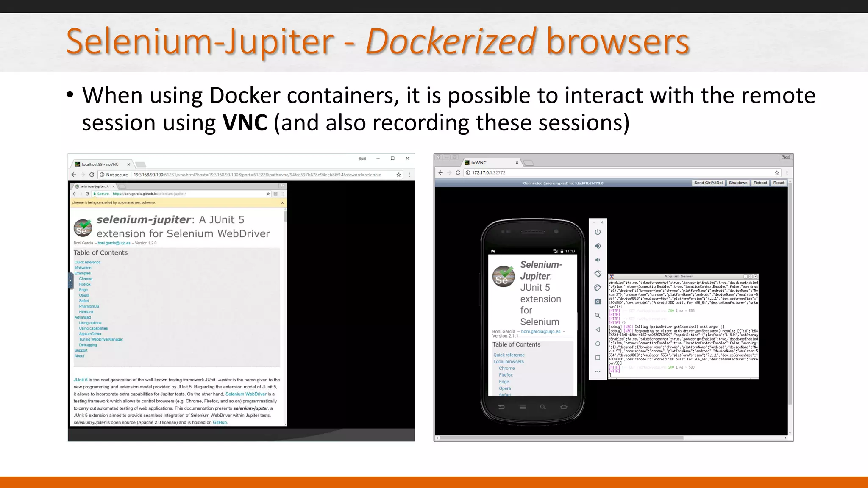Open the GitHub link in paragraph
Image resolution: width=868 pixels, height=488 pixels.
(x=220, y=422)
